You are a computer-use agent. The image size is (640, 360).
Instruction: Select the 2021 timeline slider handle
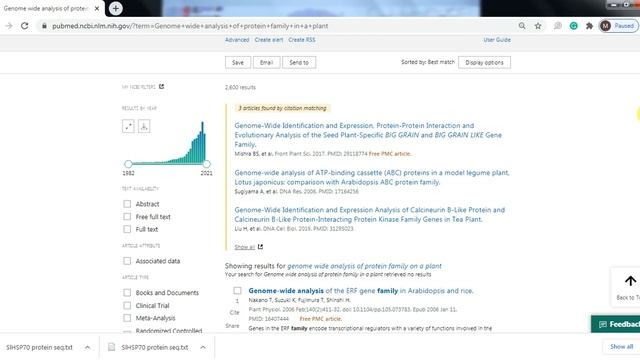[207, 164]
